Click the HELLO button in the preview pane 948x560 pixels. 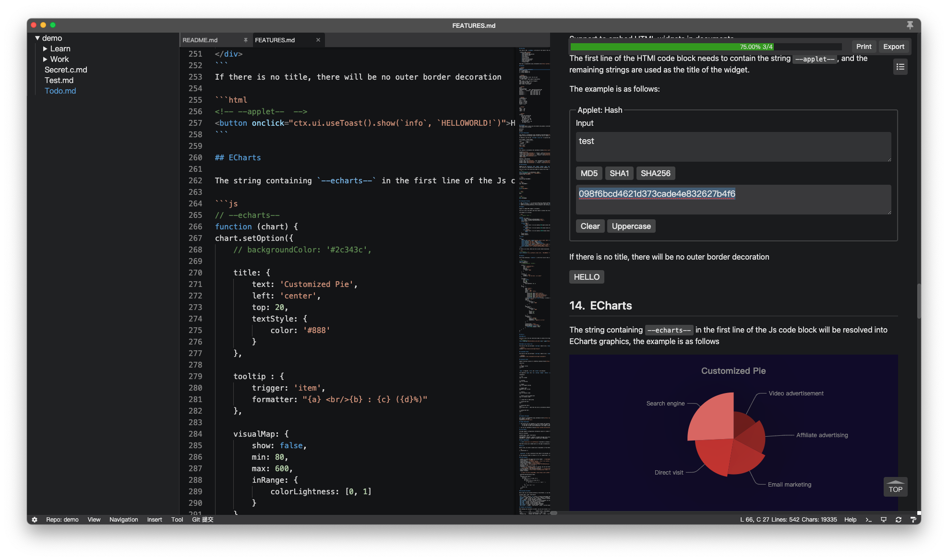[x=587, y=277]
